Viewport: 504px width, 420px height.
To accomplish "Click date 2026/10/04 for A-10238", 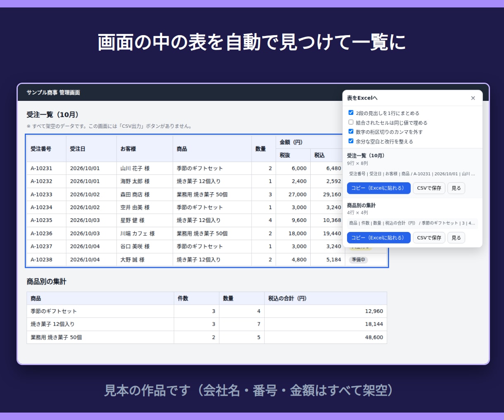I will click(85, 260).
